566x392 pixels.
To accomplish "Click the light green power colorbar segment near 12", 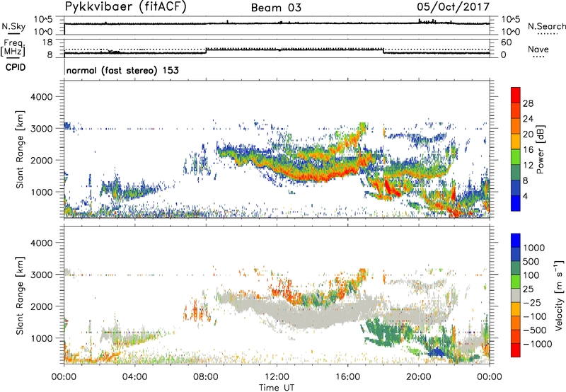I will click(516, 156).
